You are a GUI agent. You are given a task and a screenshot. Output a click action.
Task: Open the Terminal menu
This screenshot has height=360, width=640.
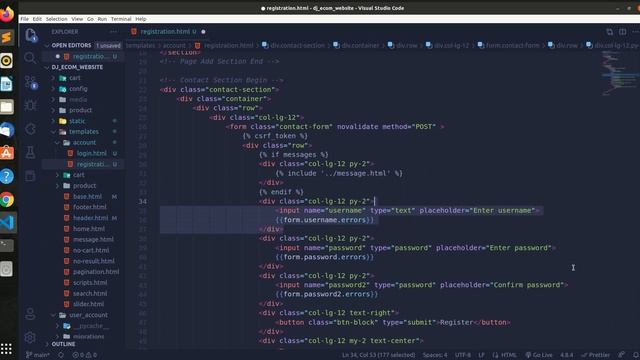pyautogui.click(x=121, y=19)
